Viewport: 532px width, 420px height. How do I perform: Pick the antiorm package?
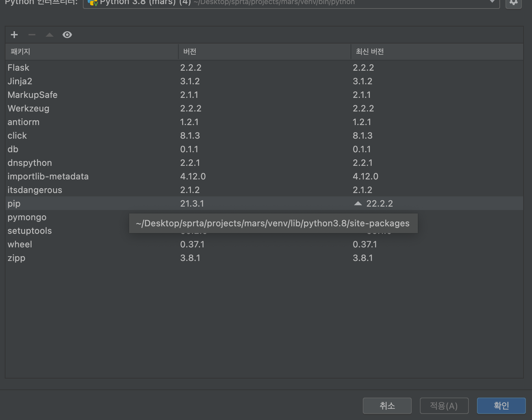(23, 122)
